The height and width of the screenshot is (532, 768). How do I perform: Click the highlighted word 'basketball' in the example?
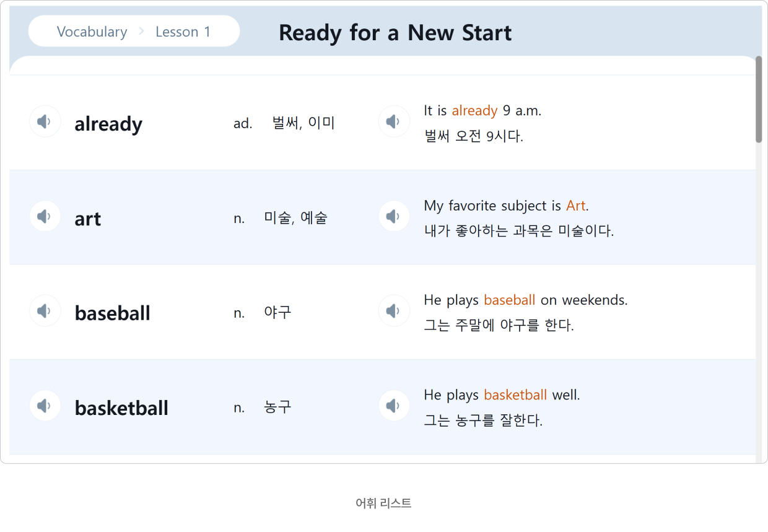tap(515, 395)
